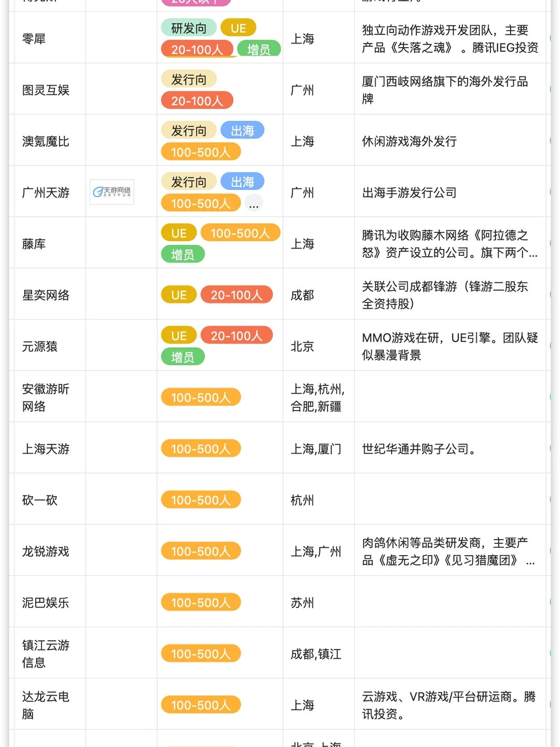
Task: Click the 100-500人 tag in 安徽游昕网络 row
Action: pos(201,397)
